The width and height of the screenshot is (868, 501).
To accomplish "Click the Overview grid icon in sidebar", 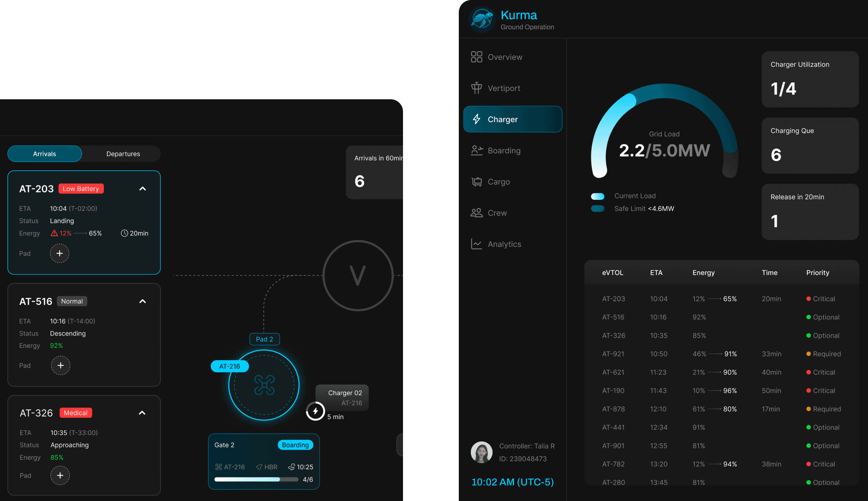I will (x=477, y=57).
